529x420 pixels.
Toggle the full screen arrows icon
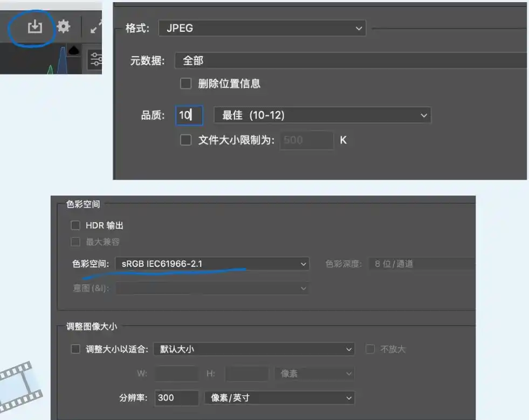pyautogui.click(x=96, y=27)
